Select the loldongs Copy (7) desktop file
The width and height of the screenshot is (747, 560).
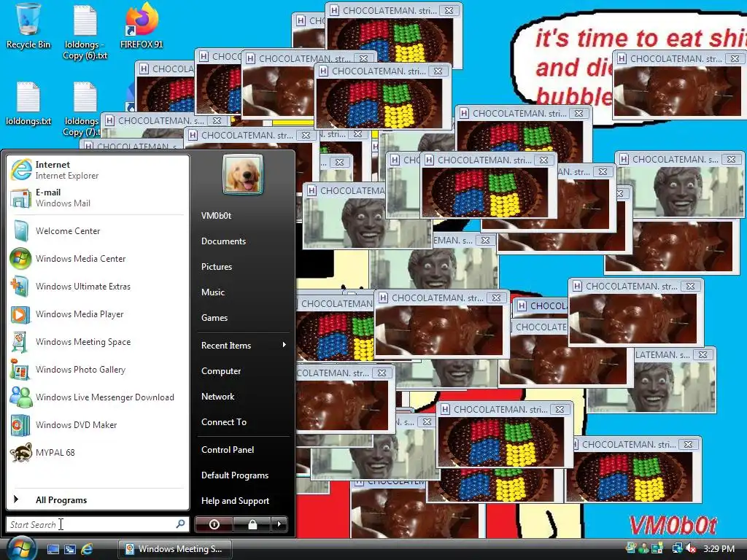coord(82,109)
